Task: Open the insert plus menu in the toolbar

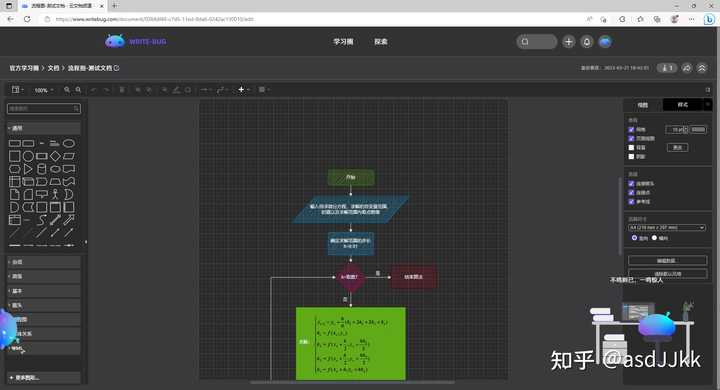Action: (x=243, y=90)
